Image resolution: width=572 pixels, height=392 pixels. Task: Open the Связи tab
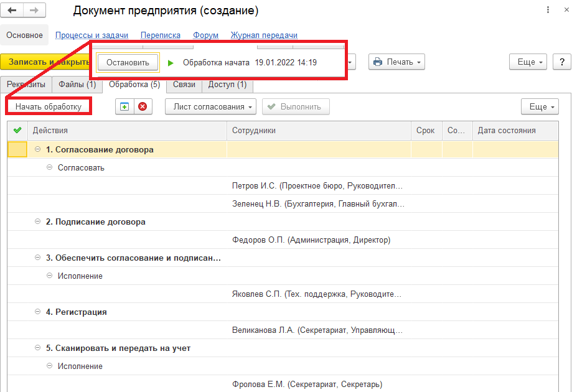pyautogui.click(x=183, y=85)
